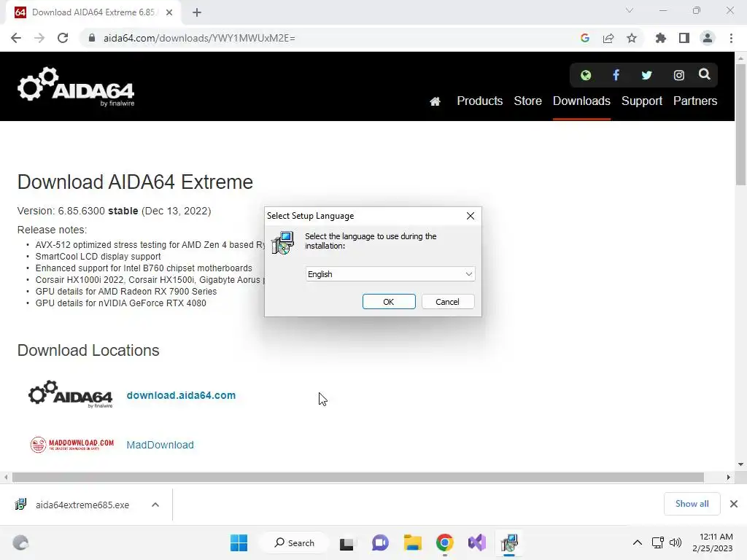Click OK in Select Setup Language
The image size is (747, 560).
click(x=389, y=301)
